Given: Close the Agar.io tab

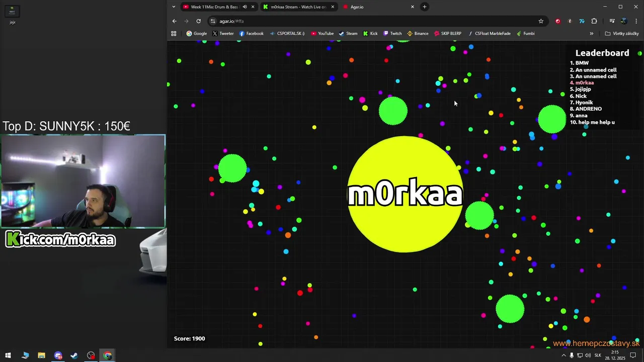Looking at the screenshot, I should coord(413,7).
